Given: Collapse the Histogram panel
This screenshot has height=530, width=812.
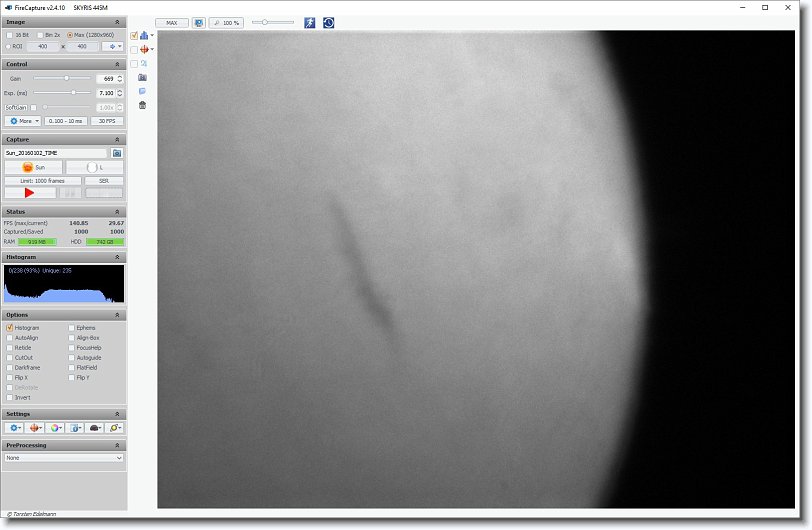Looking at the screenshot, I should coord(117,257).
